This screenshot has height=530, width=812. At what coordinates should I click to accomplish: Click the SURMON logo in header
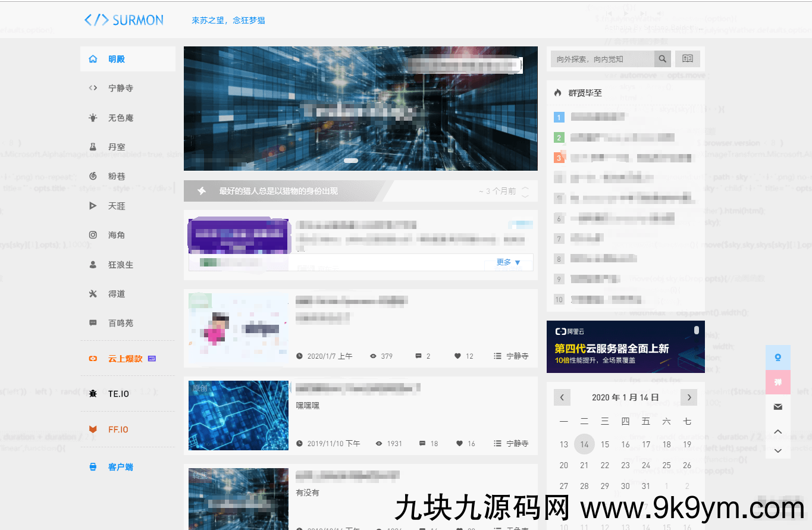tap(124, 20)
